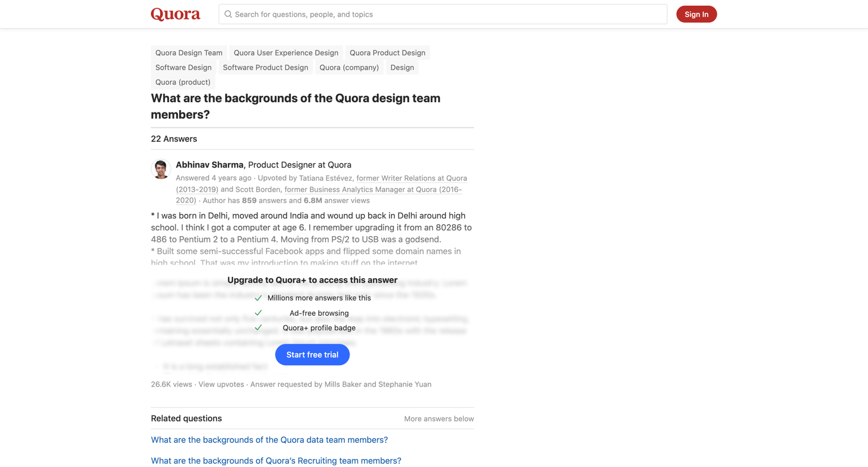Click answer text starting 'I was born in Delhi'
The width and height of the screenshot is (868, 467).
click(x=312, y=227)
